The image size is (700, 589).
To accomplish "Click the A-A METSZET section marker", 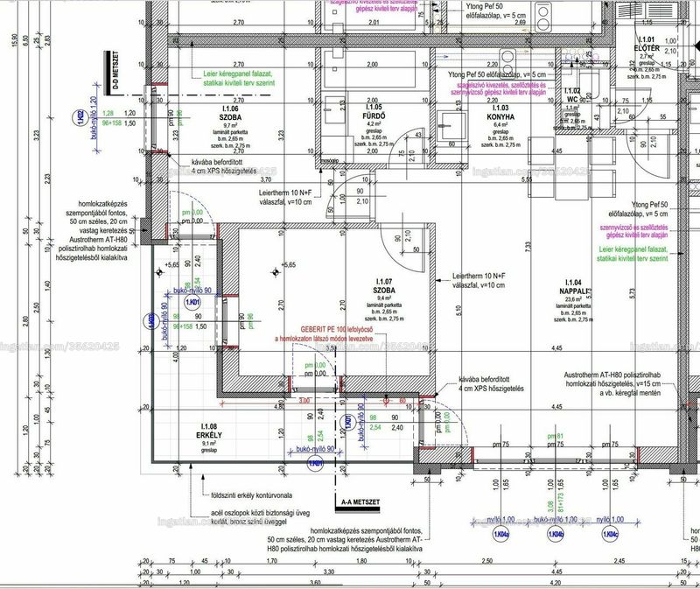I will pyautogui.click(x=358, y=503).
